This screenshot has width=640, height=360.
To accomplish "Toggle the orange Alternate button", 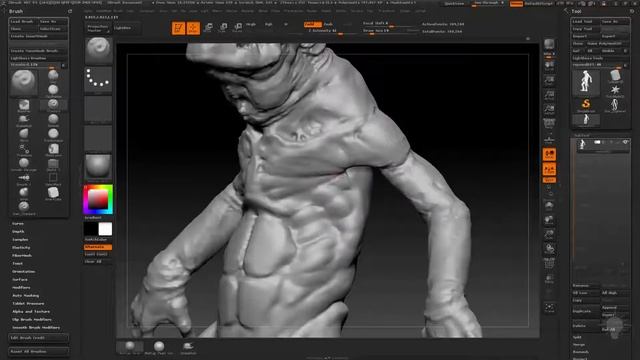I will [98, 247].
